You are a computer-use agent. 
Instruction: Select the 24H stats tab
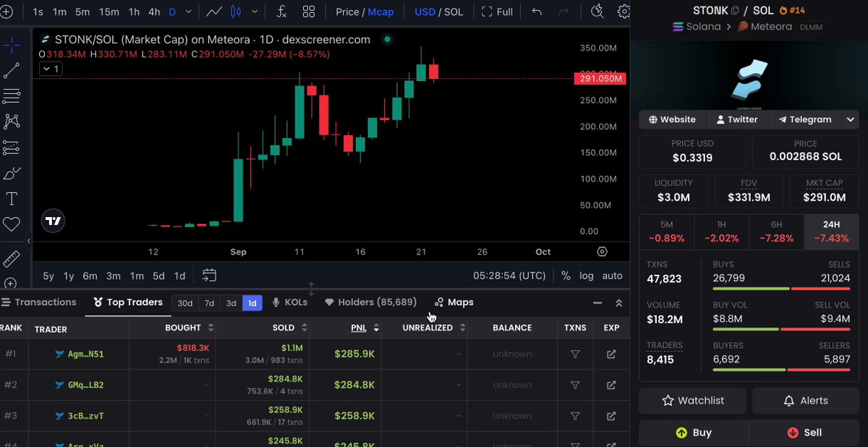831,231
